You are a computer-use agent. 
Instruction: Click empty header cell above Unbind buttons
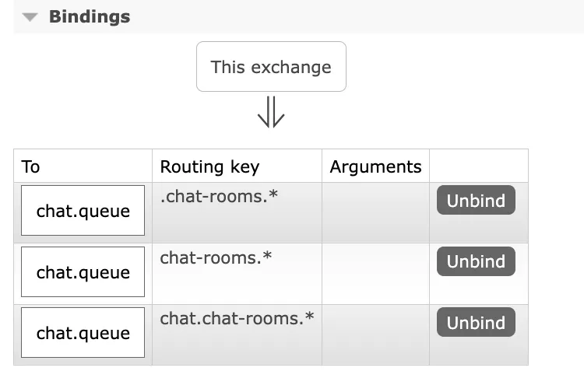pyautogui.click(x=478, y=166)
